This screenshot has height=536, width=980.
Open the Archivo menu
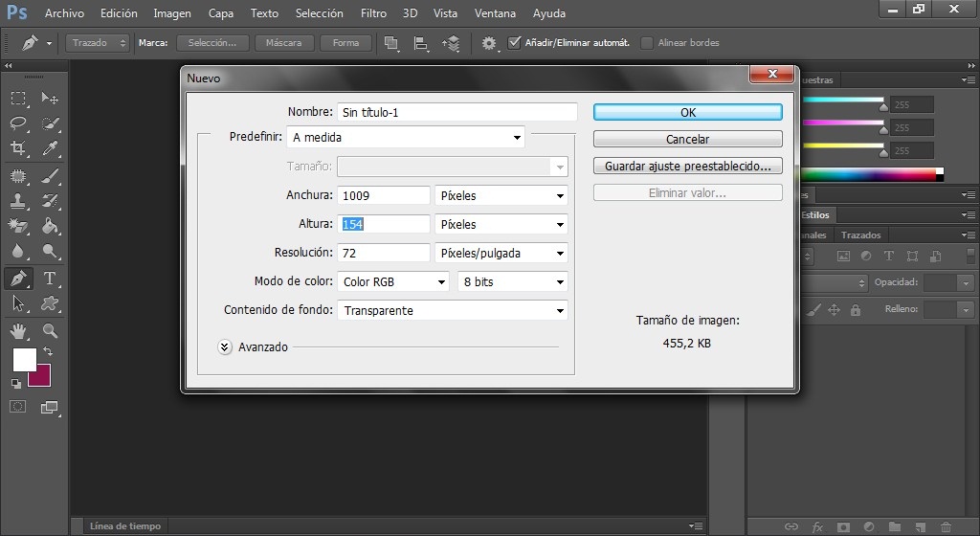point(64,13)
